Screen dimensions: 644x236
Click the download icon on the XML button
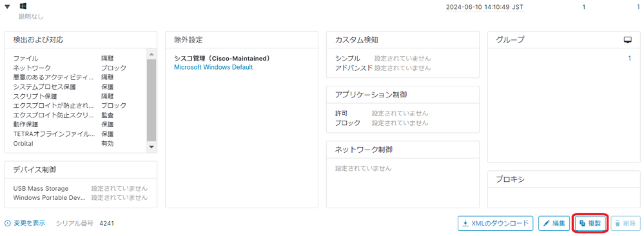point(465,224)
